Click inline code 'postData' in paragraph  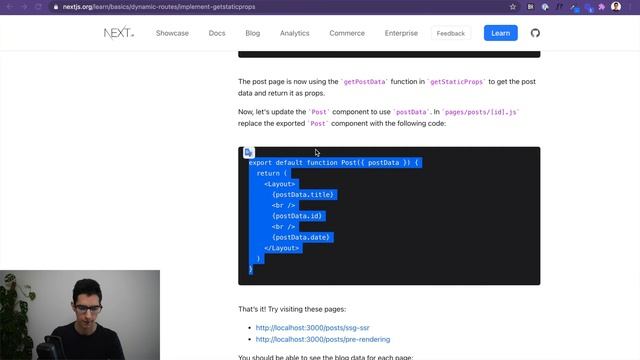(411, 112)
